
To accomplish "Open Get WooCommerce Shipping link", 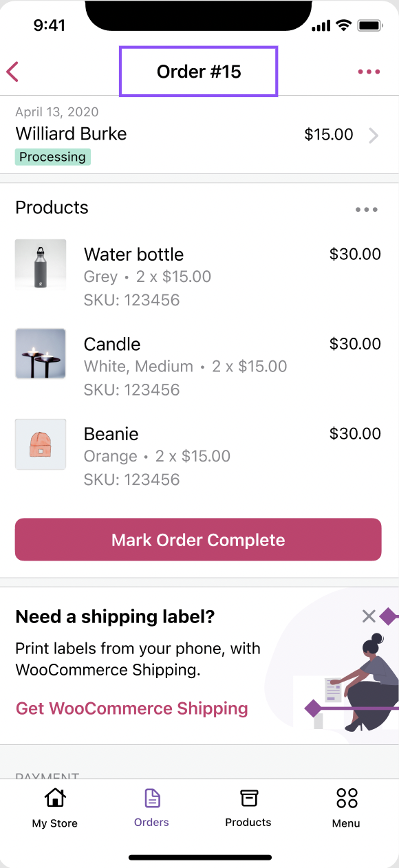I will [131, 708].
